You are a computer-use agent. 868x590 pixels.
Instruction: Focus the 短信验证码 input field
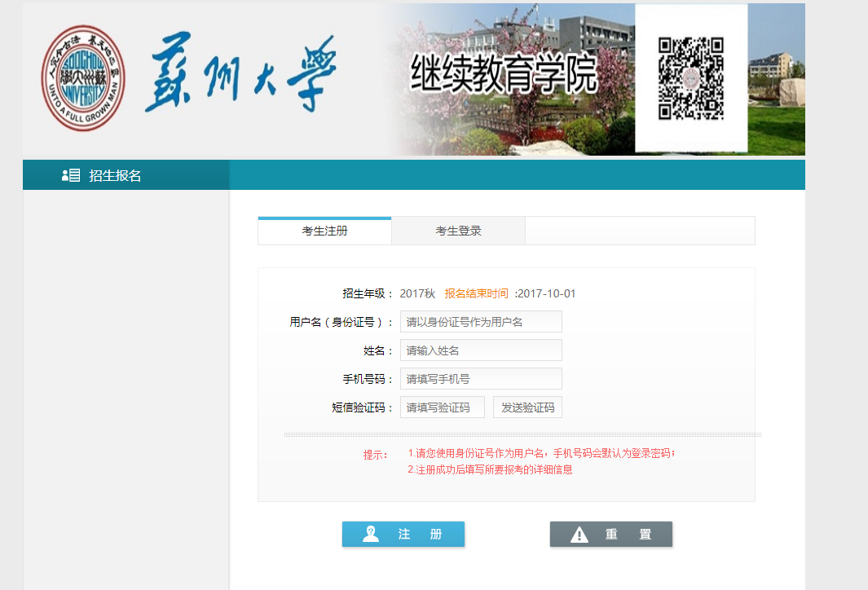pos(442,407)
